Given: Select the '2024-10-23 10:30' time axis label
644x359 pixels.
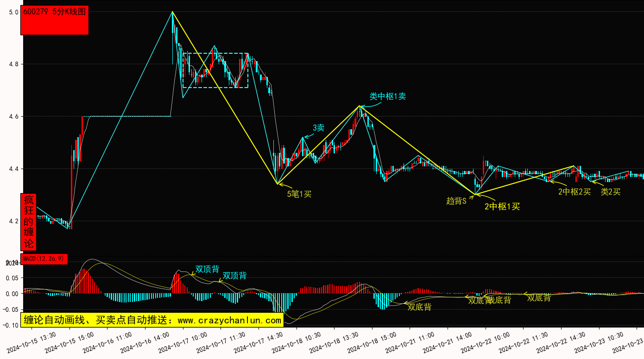Looking at the screenshot, I should pyautogui.click(x=599, y=342).
